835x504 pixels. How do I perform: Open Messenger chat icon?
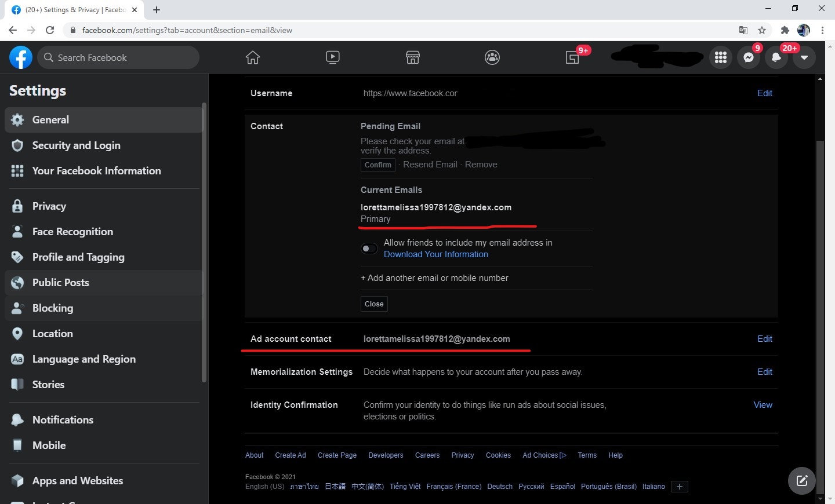pos(749,57)
